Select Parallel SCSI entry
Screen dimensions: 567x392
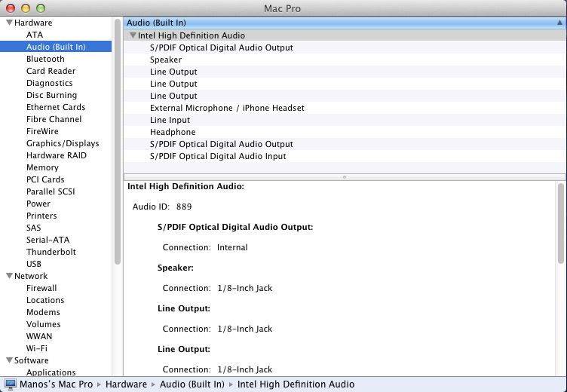tap(51, 191)
